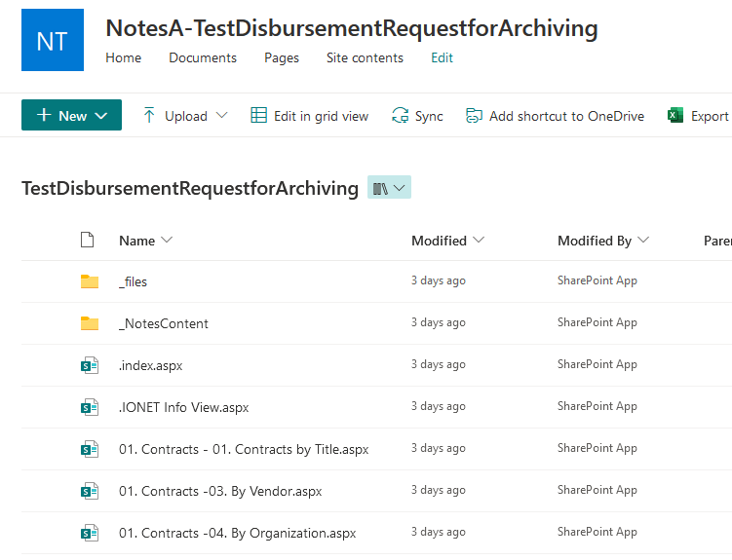Open .IONET Info View.aspx file
The image size is (732, 560).
coord(183,407)
